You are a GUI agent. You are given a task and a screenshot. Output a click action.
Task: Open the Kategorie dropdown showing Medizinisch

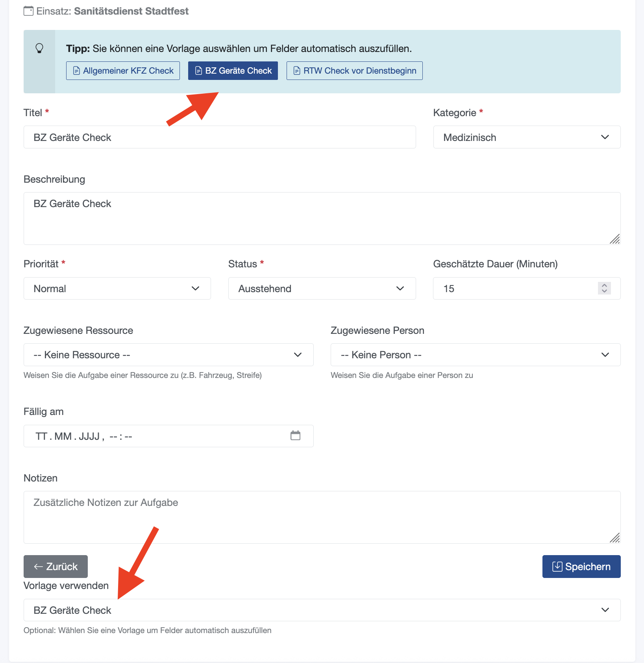click(527, 137)
